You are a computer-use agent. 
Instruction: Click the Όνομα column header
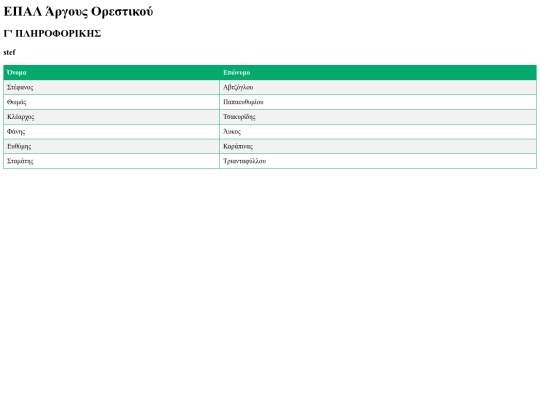pyautogui.click(x=112, y=73)
